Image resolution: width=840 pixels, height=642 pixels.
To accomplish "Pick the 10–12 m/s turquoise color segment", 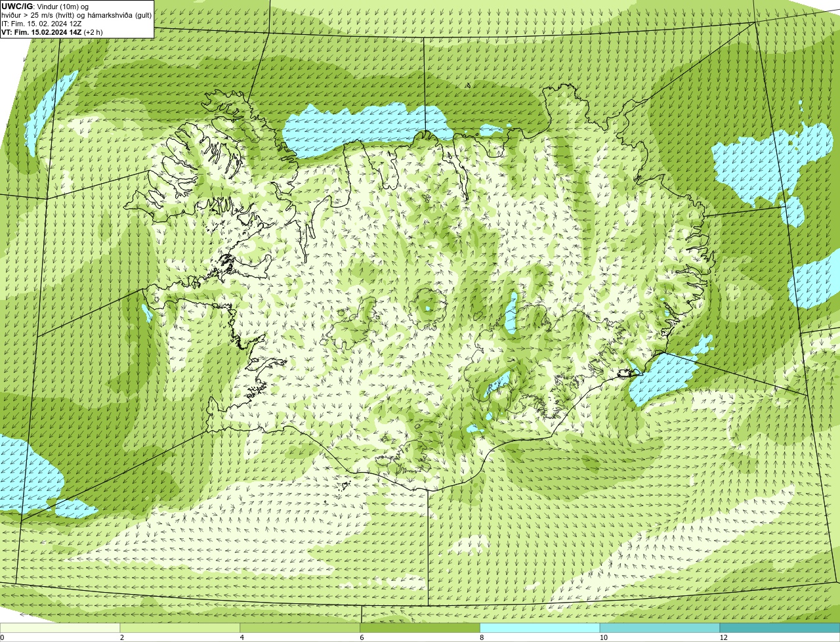I will [660, 628].
